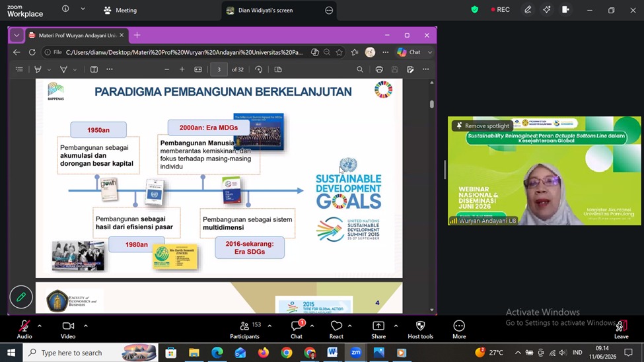This screenshot has width=644, height=362.
Task: Select the Materi Prof Wuryan Andayani browser tab
Action: [x=77, y=35]
